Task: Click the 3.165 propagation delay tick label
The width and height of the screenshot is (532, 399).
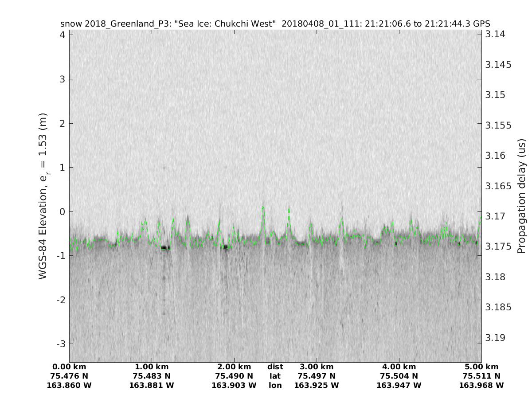Action: pos(497,186)
